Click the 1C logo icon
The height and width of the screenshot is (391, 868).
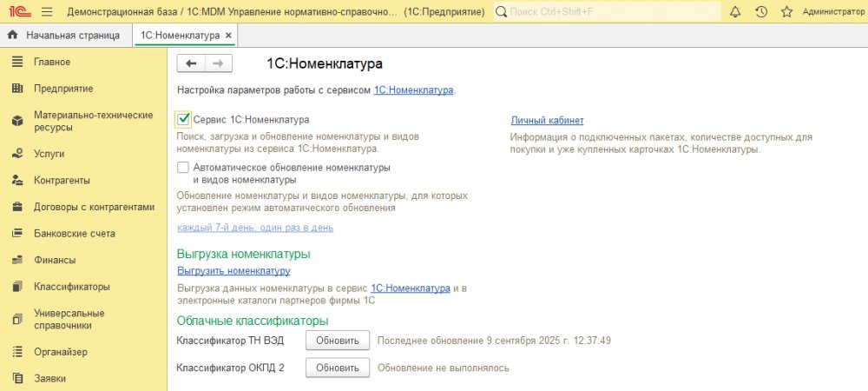[x=16, y=12]
